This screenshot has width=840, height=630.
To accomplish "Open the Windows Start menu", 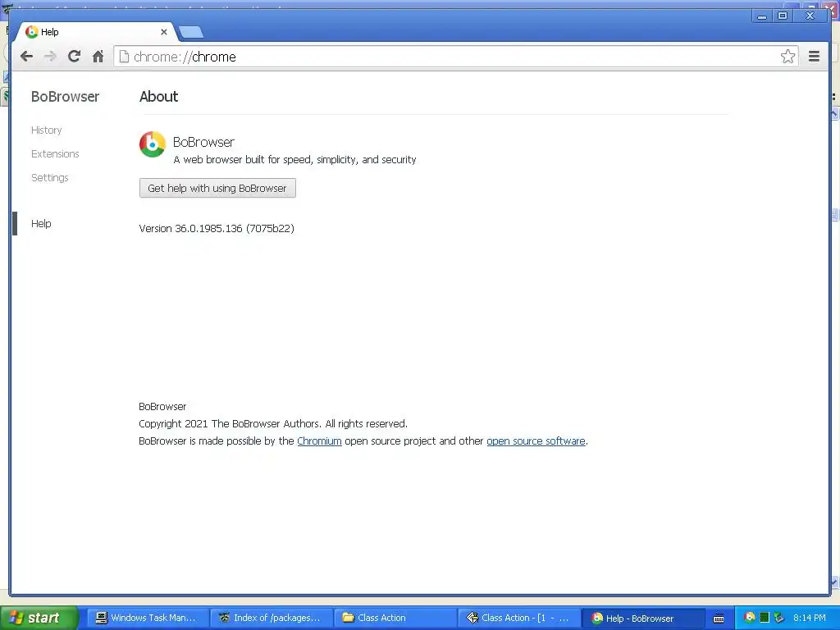I will point(39,618).
